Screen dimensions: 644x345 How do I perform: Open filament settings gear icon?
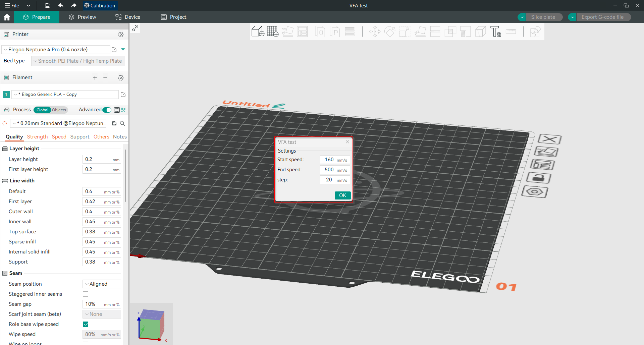pos(121,78)
